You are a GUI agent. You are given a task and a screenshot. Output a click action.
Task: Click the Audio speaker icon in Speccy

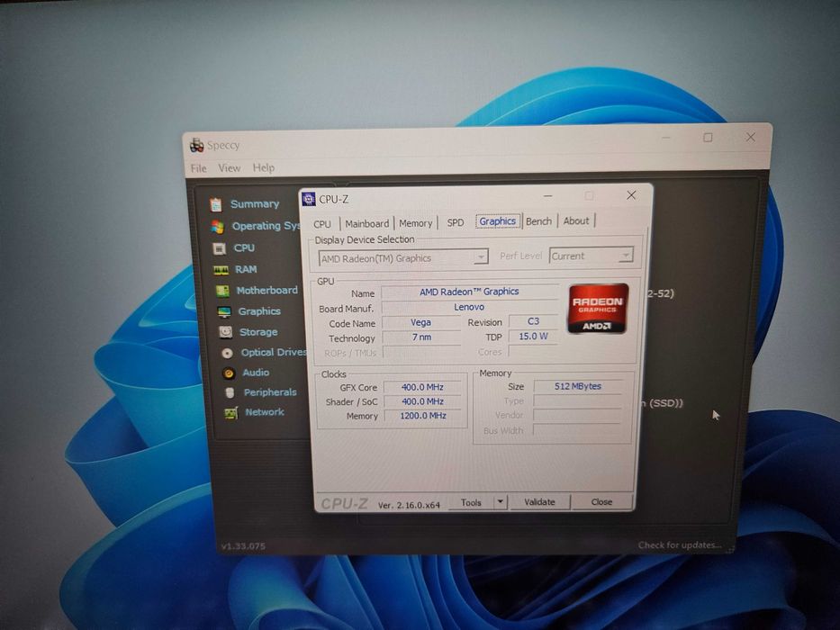(x=229, y=373)
